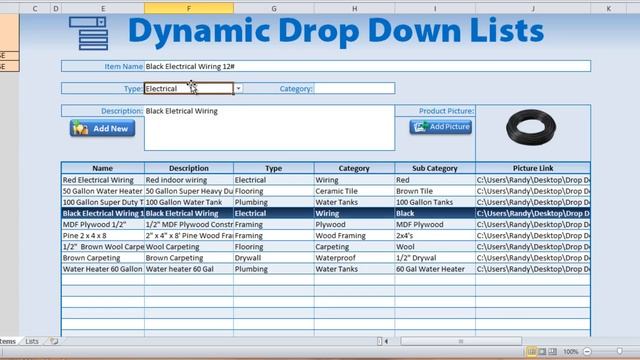The width and height of the screenshot is (640, 360).
Task: Select the Page Break Preview icon
Action: pyautogui.click(x=552, y=351)
